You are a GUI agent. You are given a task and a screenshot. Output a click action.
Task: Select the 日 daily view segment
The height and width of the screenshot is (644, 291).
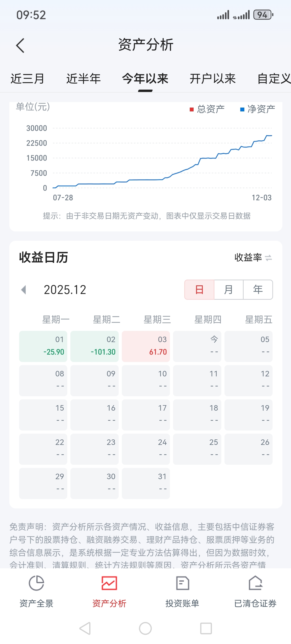199,289
